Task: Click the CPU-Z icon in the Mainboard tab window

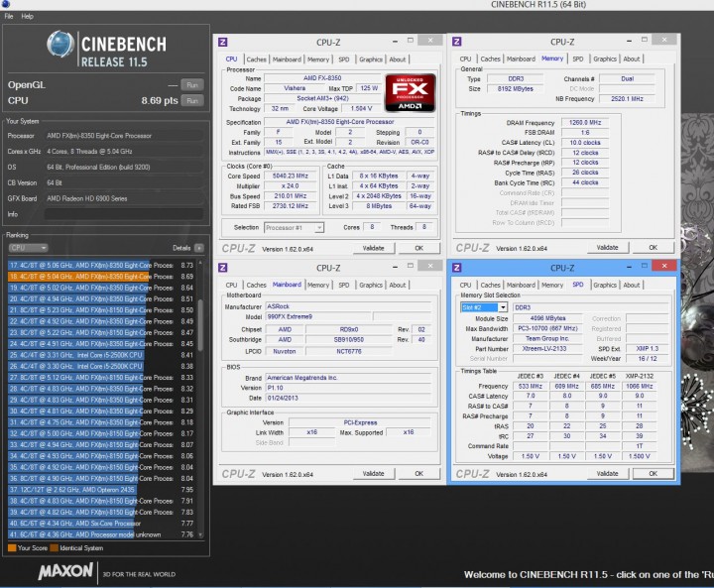Action: [x=223, y=268]
